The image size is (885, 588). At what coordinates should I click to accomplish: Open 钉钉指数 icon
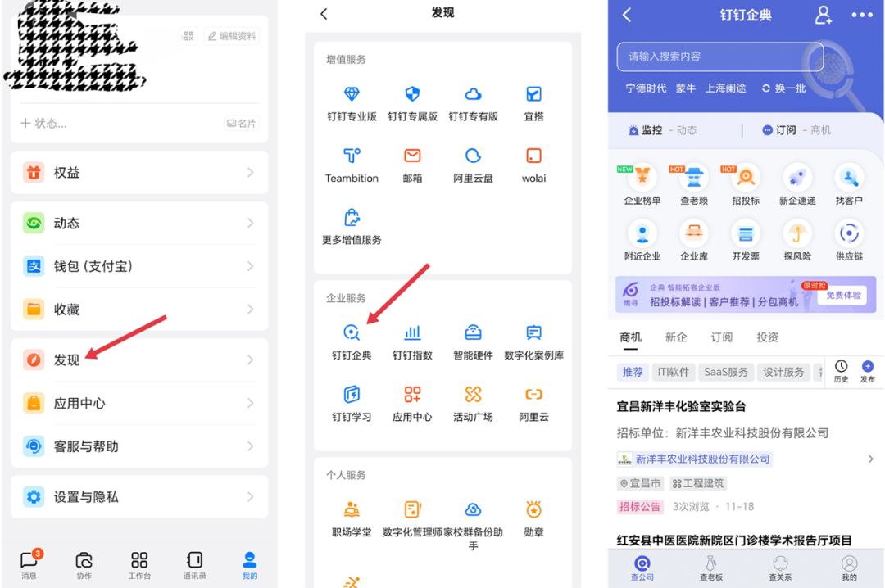pyautogui.click(x=412, y=342)
